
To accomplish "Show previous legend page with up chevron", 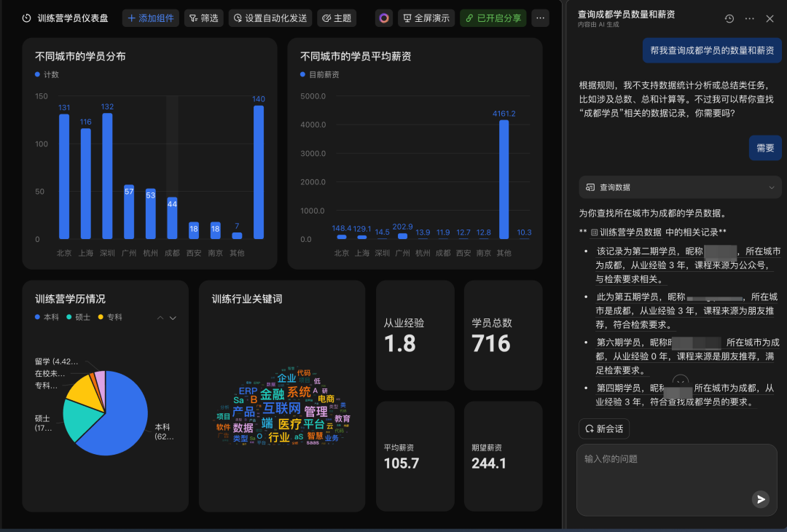I will (160, 318).
